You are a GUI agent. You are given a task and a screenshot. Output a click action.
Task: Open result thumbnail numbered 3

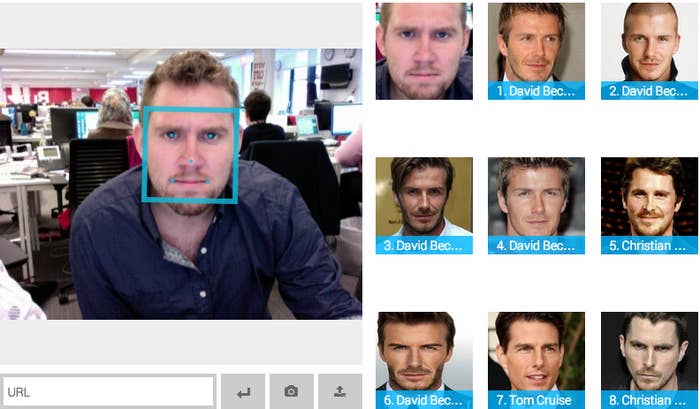[424, 205]
